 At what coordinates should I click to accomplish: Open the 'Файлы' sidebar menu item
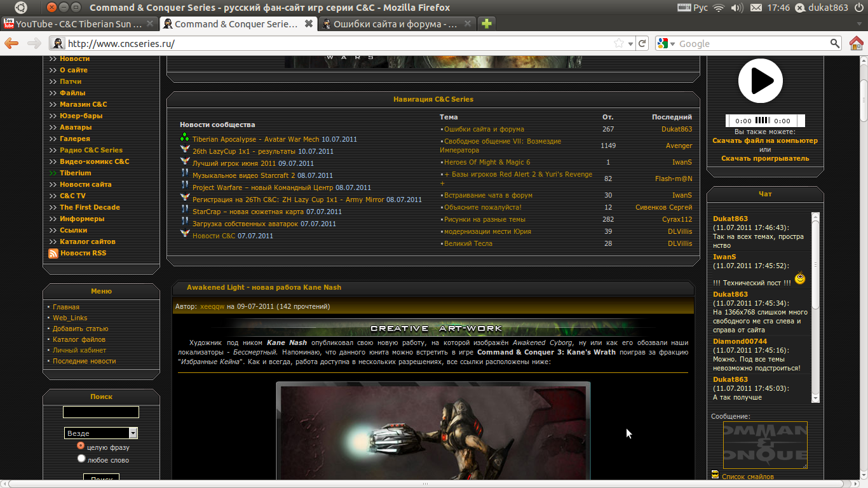point(72,93)
